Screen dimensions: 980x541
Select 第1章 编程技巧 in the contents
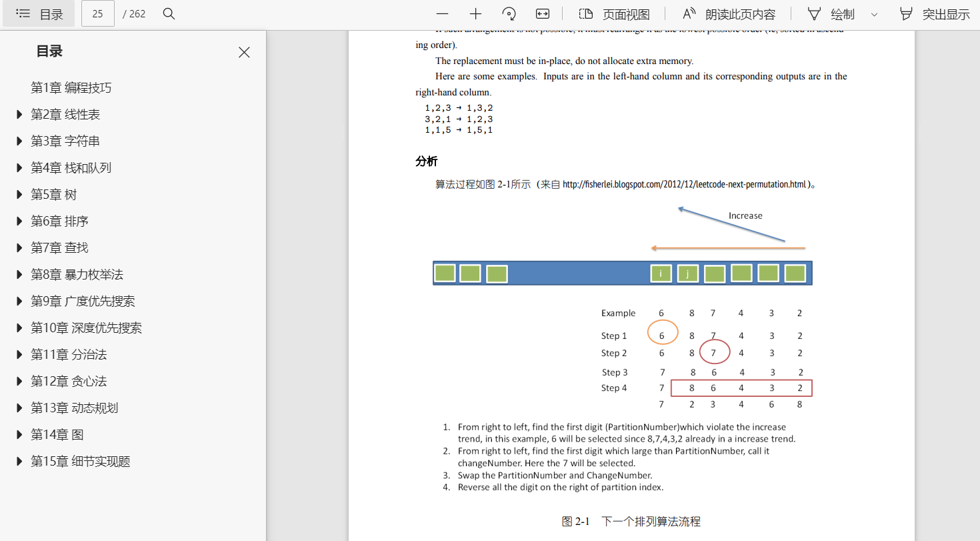[71, 87]
